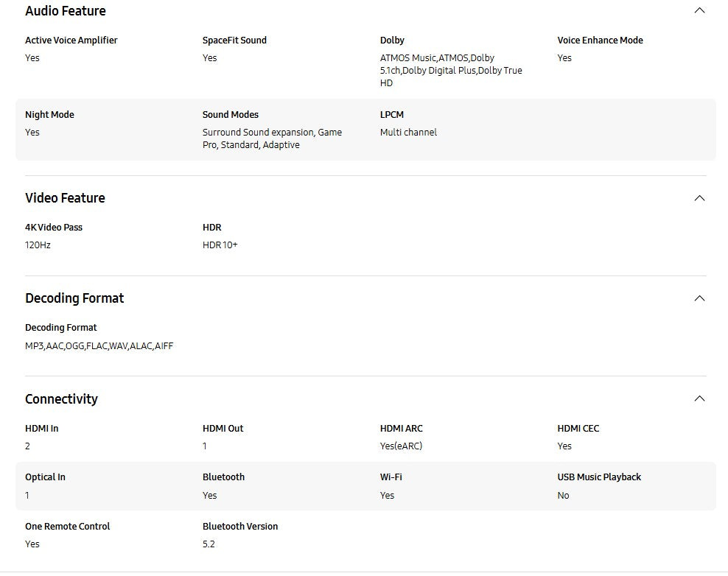Click the SpaceFit Sound label
Image resolution: width=728 pixels, height=576 pixels.
(234, 41)
